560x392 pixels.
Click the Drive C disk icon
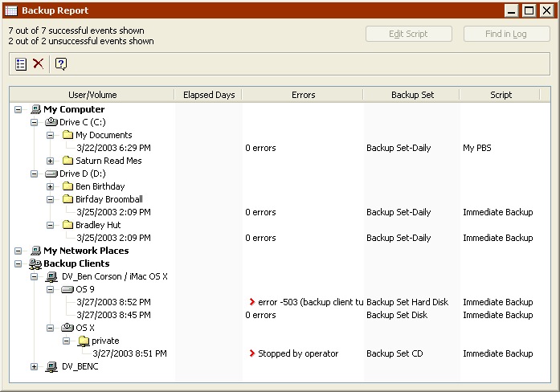(51, 122)
